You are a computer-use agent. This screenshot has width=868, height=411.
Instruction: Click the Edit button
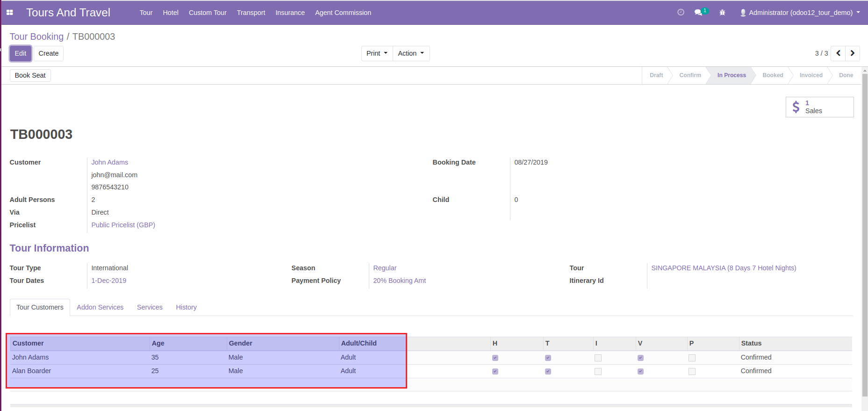(x=21, y=53)
